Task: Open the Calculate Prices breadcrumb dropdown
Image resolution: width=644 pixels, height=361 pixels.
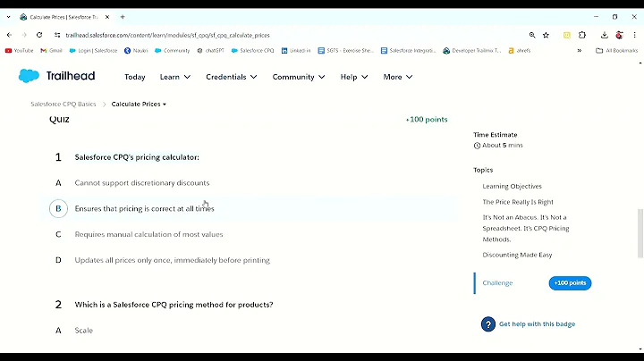Action: [x=139, y=105]
